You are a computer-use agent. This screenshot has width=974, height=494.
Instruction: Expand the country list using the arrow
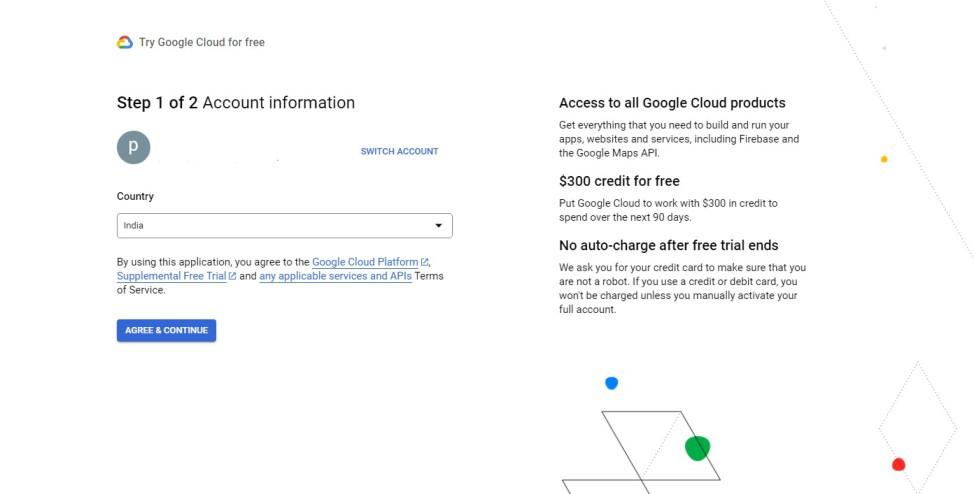[x=438, y=226]
